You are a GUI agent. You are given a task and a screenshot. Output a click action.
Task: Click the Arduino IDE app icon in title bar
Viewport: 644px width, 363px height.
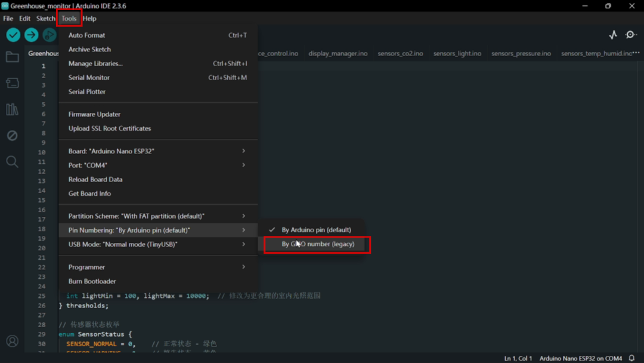pos(5,6)
